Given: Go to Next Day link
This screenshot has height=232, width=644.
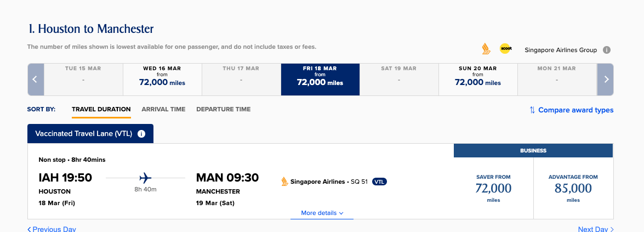Looking at the screenshot, I should coord(596,229).
